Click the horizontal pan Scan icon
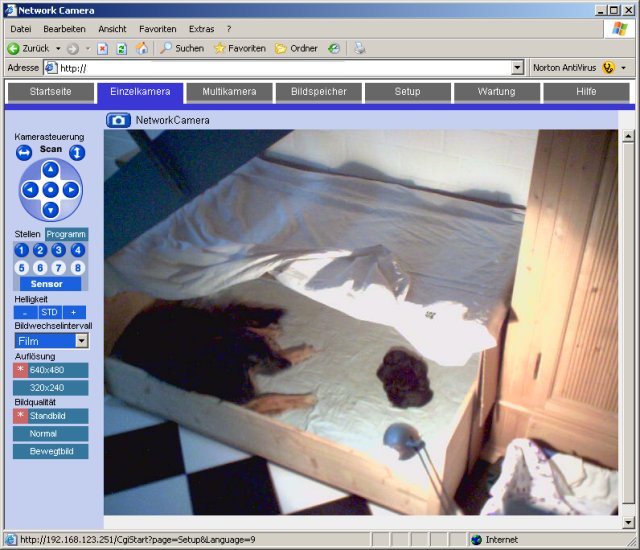 click(x=24, y=153)
